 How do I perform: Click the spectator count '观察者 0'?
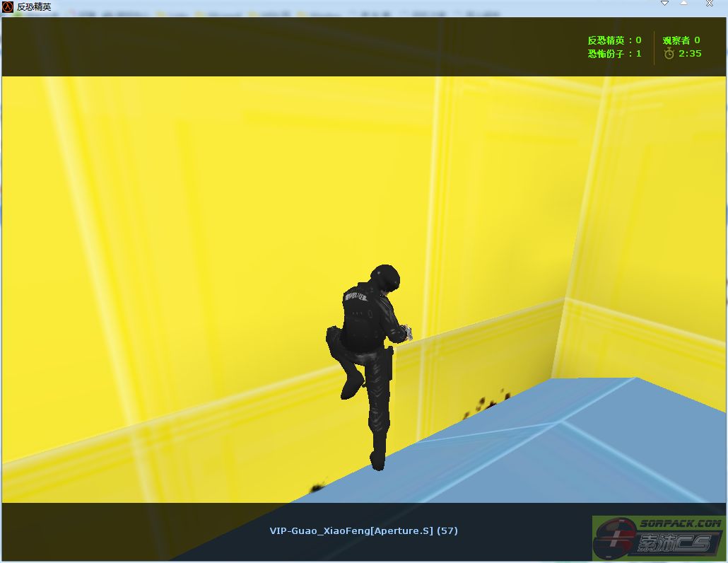coord(681,40)
